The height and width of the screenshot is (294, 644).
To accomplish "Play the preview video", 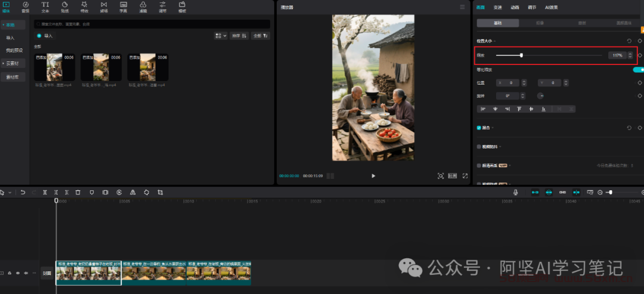I will (373, 176).
